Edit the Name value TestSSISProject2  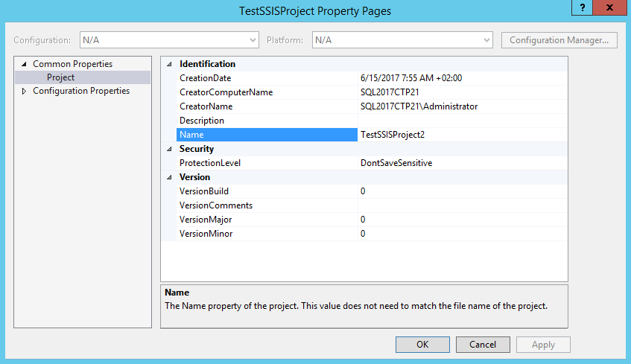coord(462,135)
